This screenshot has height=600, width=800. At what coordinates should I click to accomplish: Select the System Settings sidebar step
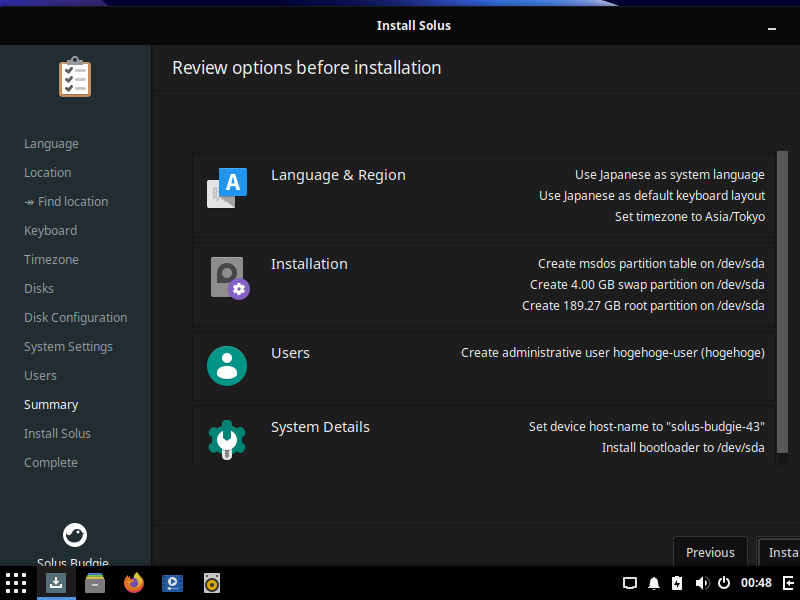(68, 347)
